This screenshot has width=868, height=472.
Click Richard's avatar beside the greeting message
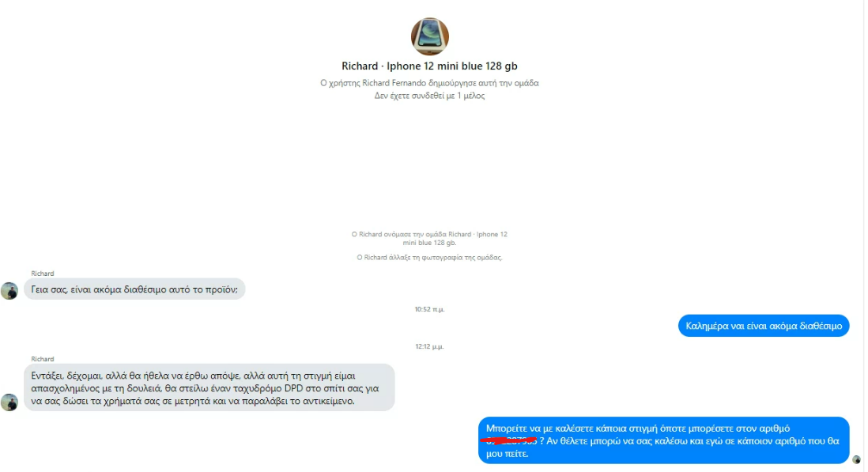pos(9,290)
